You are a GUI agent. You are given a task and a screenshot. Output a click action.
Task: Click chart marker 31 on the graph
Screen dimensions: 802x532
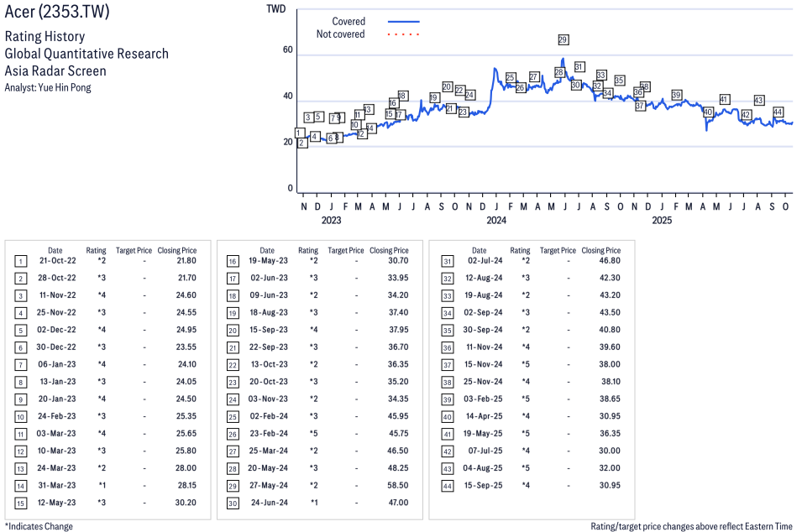[579, 67]
